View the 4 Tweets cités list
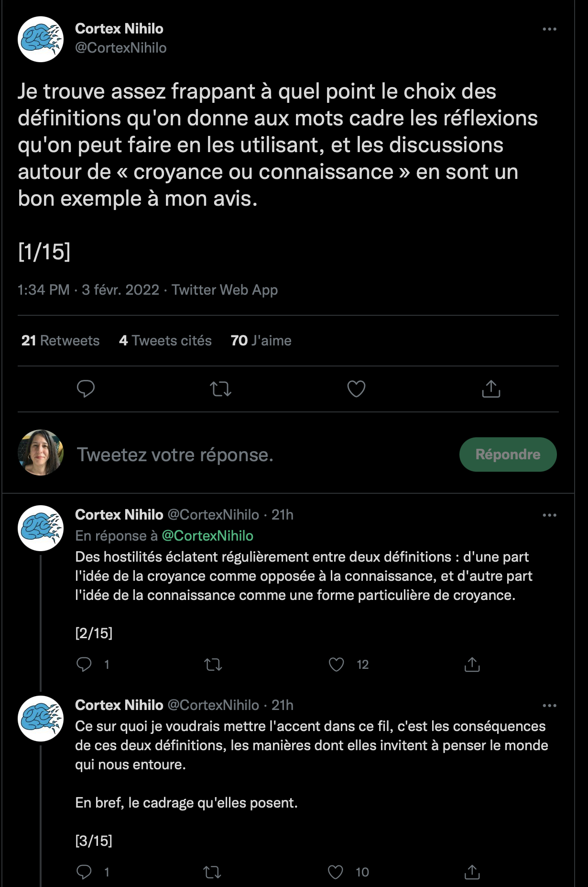The image size is (588, 887). tap(165, 341)
